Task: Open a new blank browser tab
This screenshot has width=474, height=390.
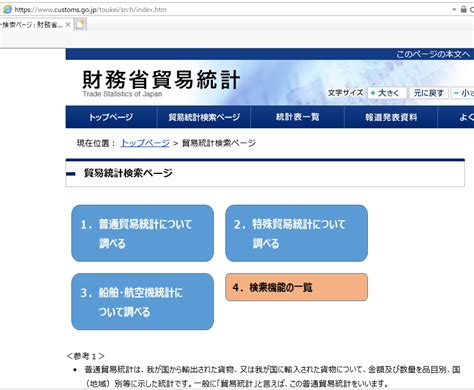Action: point(80,25)
